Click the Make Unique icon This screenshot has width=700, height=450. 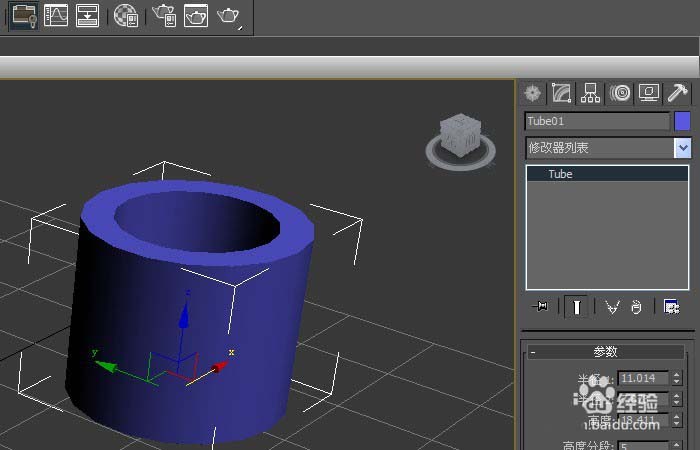click(x=612, y=307)
